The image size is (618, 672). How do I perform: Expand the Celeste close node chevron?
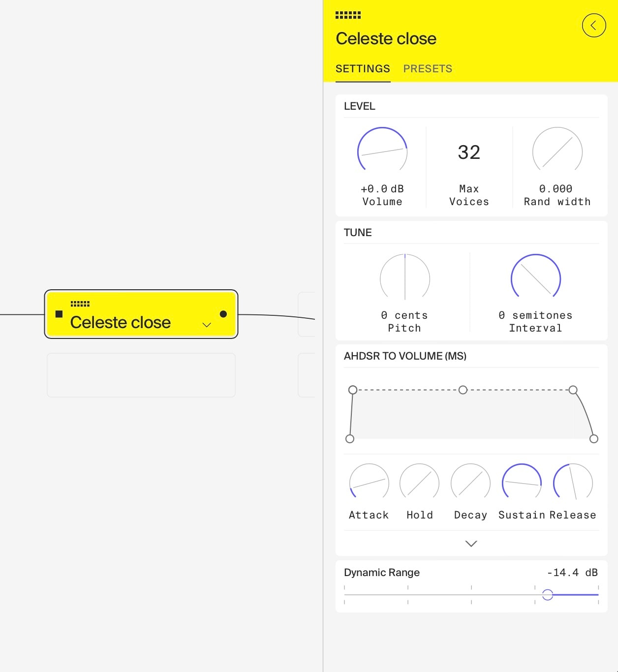coord(207,325)
